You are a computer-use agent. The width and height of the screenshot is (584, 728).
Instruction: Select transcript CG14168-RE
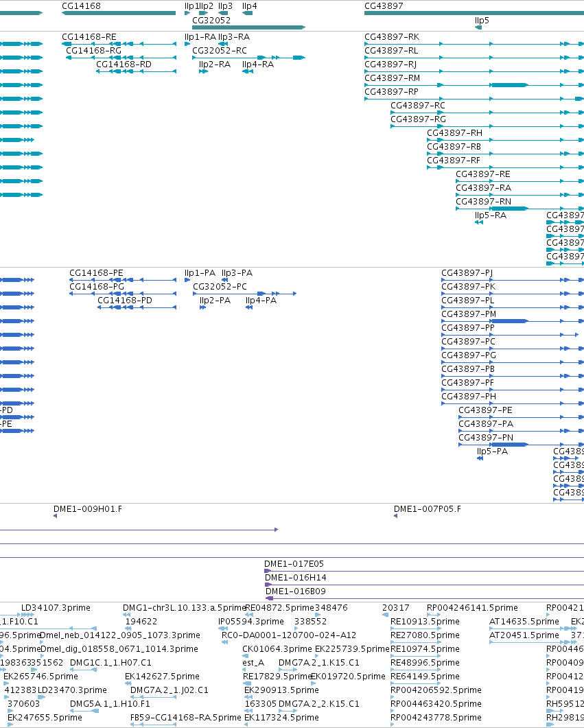pyautogui.click(x=89, y=37)
